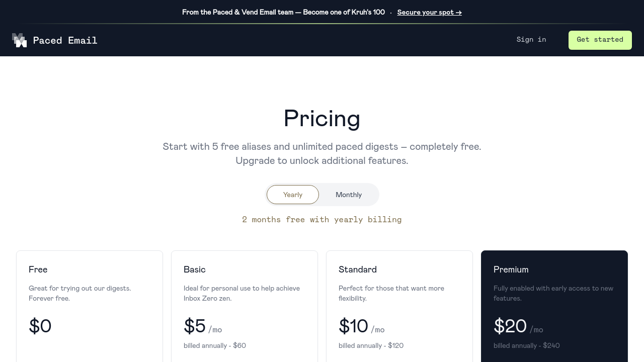Click the 2 months free yearly billing note

click(322, 220)
